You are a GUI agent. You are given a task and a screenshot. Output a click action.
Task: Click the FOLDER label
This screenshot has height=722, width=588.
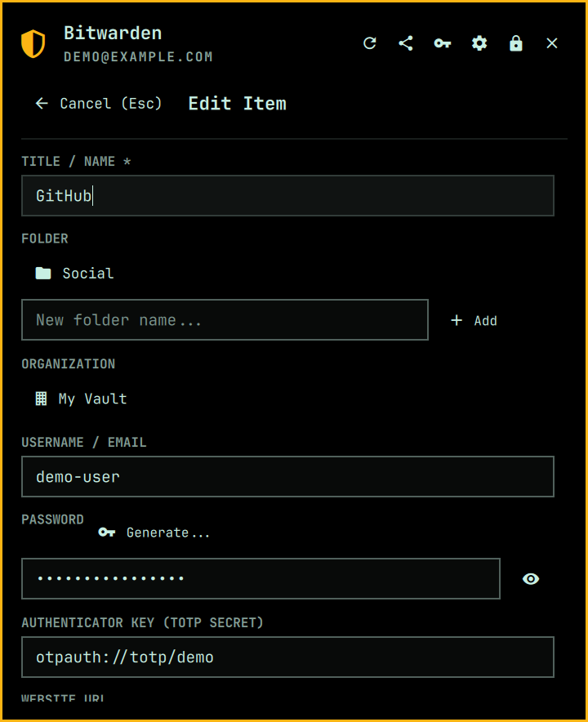(45, 239)
